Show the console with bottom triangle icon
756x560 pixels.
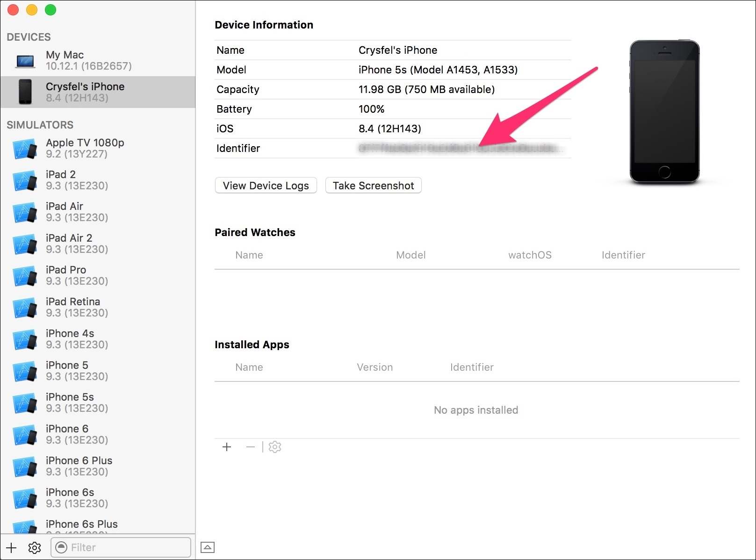point(208,547)
